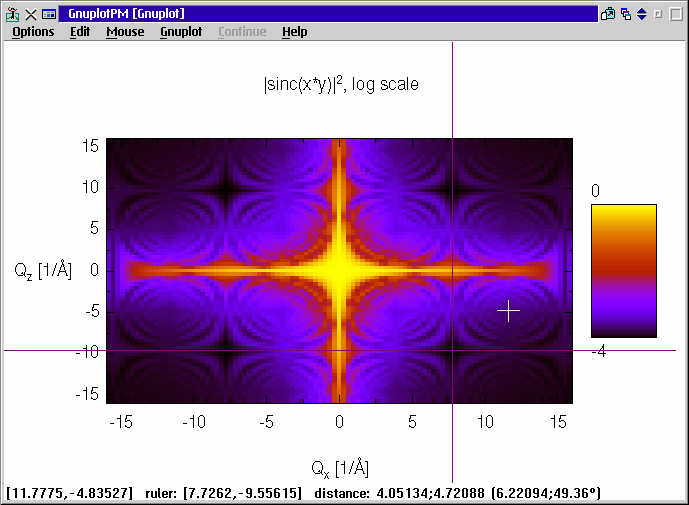Viewport: 689px width, 505px height.
Task: Open the Gnuplot system menu icon in title bar
Action: pyautogui.click(x=13, y=14)
